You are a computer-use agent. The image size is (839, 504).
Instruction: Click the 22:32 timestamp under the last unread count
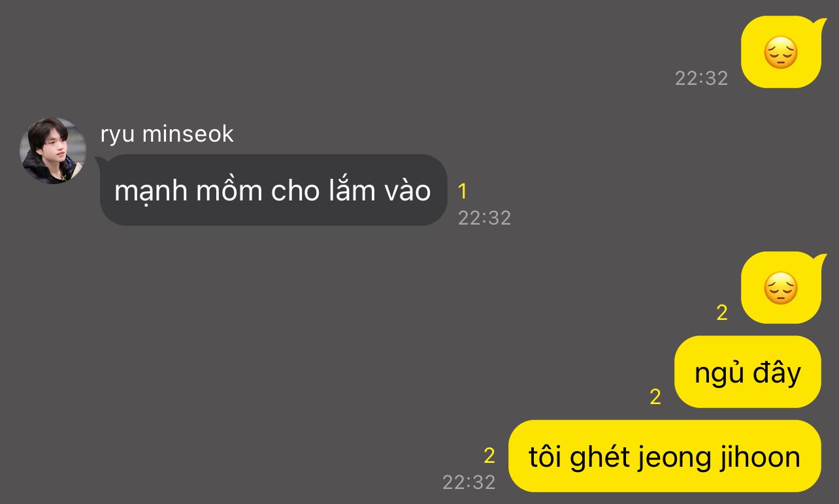coord(469,482)
